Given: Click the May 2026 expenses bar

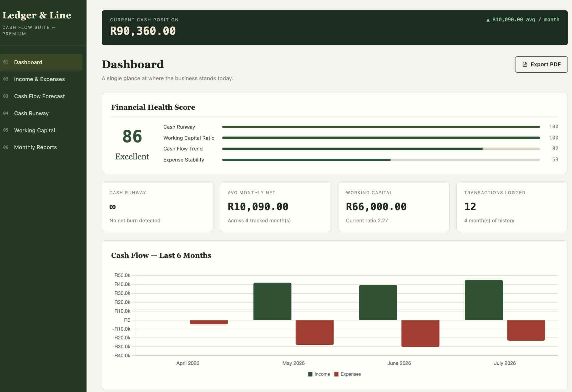Looking at the screenshot, I should (315, 333).
